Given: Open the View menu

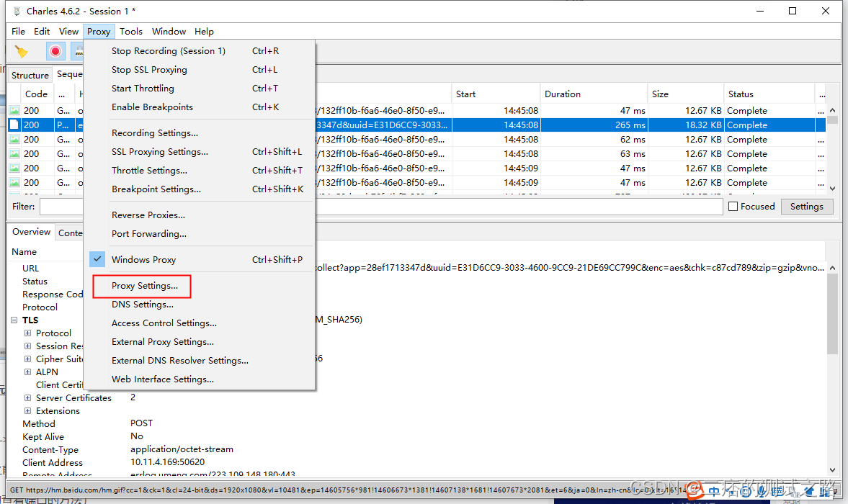Looking at the screenshot, I should click(68, 32).
